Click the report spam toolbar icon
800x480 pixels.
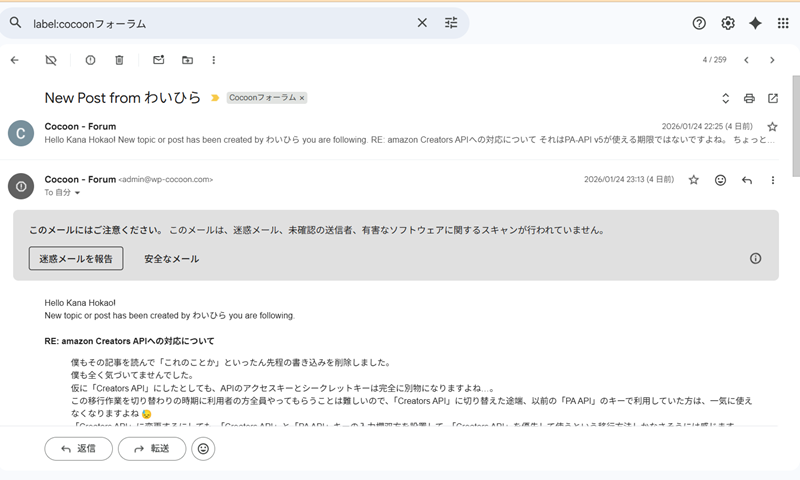[x=90, y=60]
